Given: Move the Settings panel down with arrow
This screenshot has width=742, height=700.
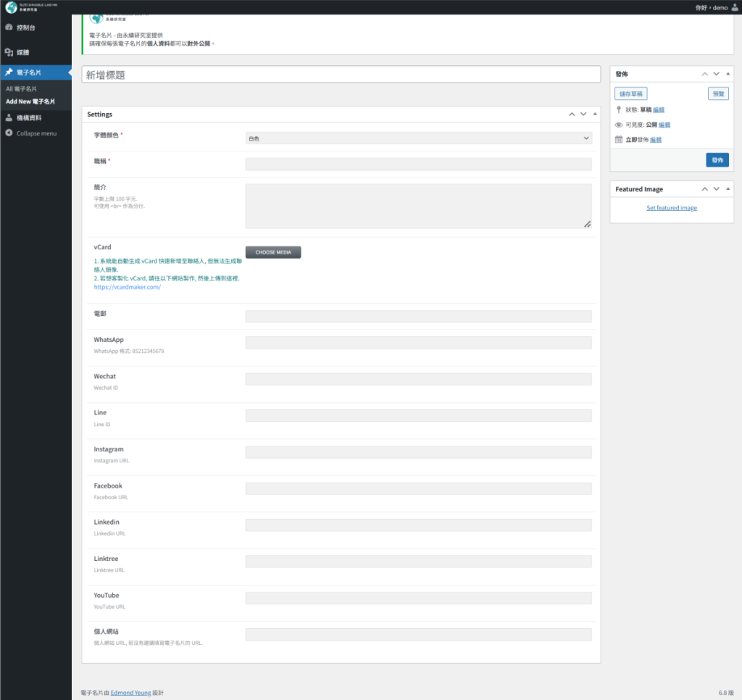Looking at the screenshot, I should click(x=583, y=114).
